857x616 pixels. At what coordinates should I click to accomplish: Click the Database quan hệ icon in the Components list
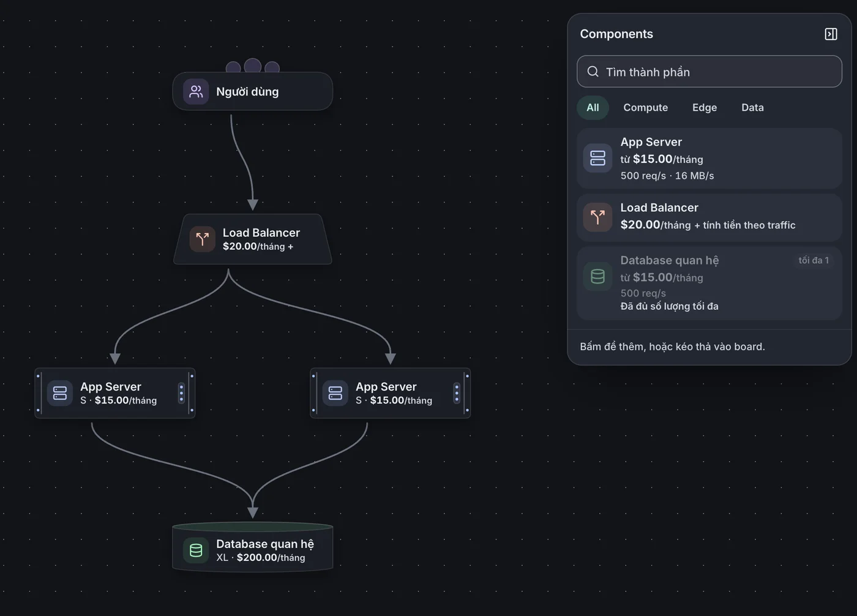point(597,276)
